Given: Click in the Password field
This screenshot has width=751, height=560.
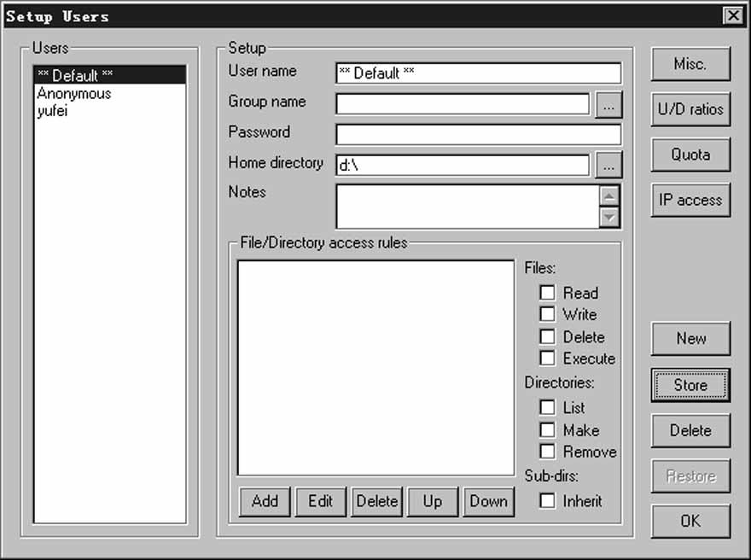Looking at the screenshot, I should 479,135.
